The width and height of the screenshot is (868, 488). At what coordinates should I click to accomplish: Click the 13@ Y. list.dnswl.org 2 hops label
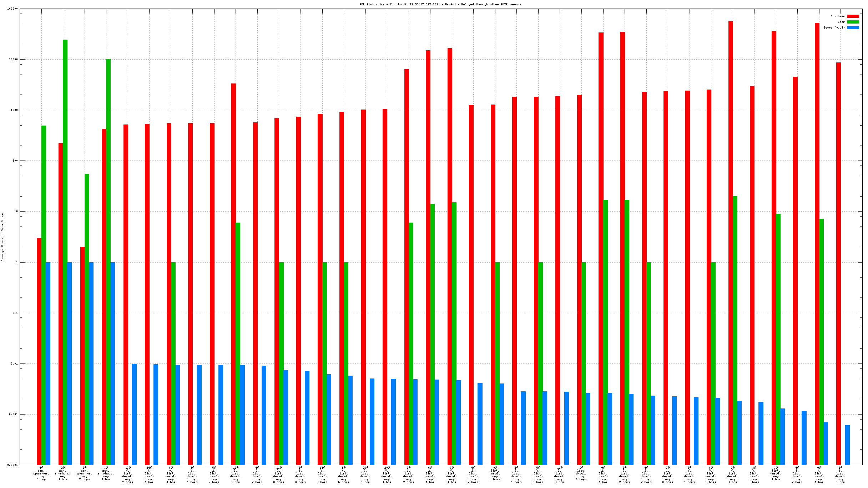click(128, 475)
